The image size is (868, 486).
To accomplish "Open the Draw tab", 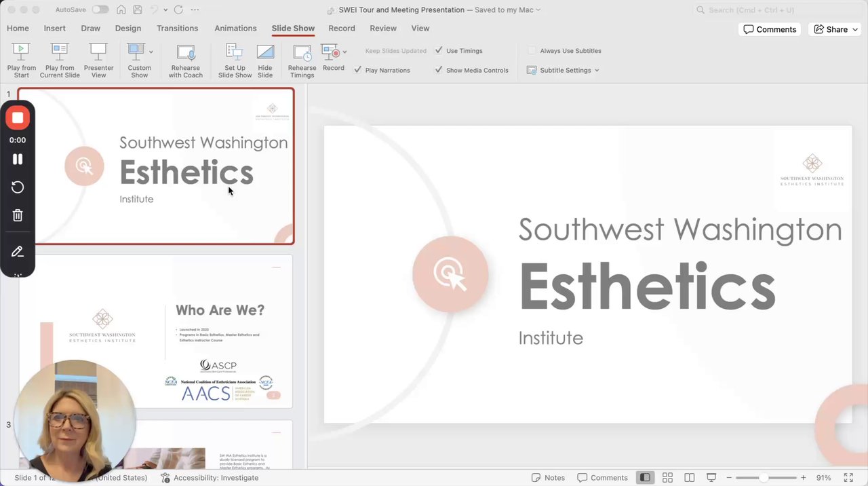I will 91,29.
